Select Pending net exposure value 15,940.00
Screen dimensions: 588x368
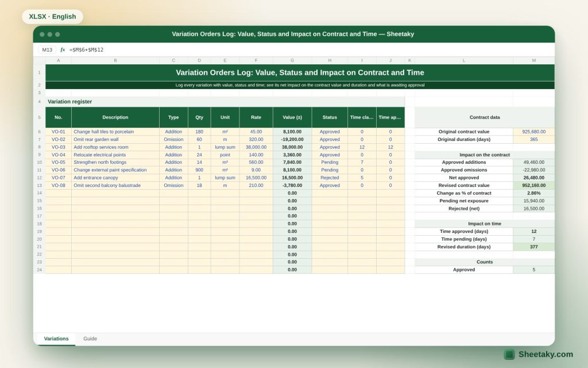coord(533,201)
